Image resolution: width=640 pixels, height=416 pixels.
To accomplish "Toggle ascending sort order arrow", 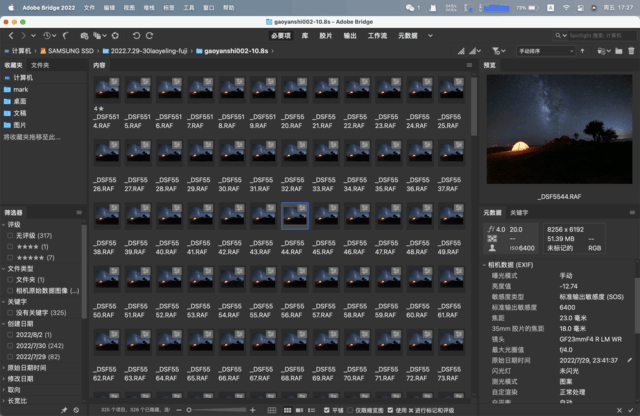I will point(582,51).
